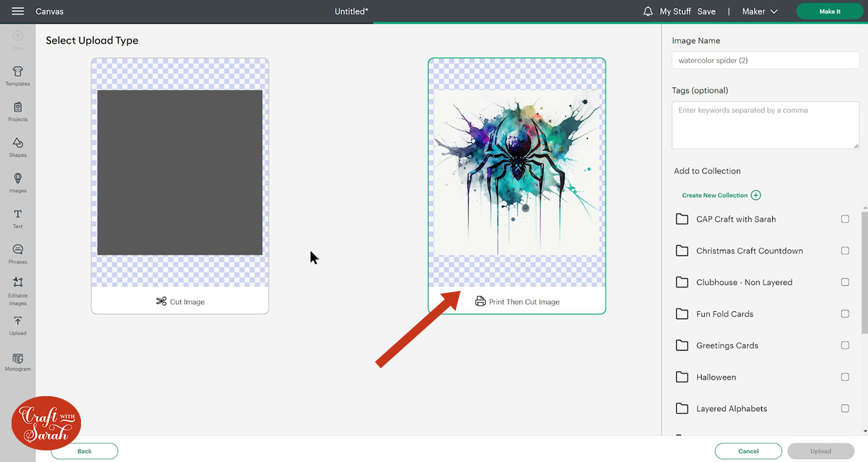
Task: Click the CAP Craft with Sarah folder icon
Action: (x=682, y=219)
